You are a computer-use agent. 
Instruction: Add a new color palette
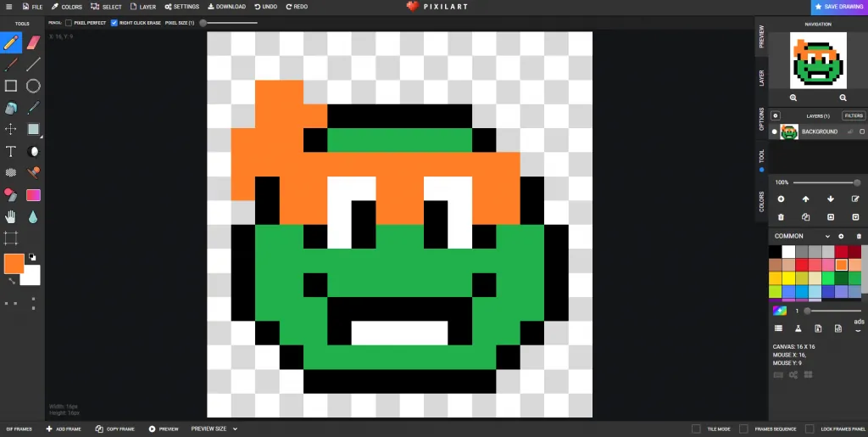[841, 236]
